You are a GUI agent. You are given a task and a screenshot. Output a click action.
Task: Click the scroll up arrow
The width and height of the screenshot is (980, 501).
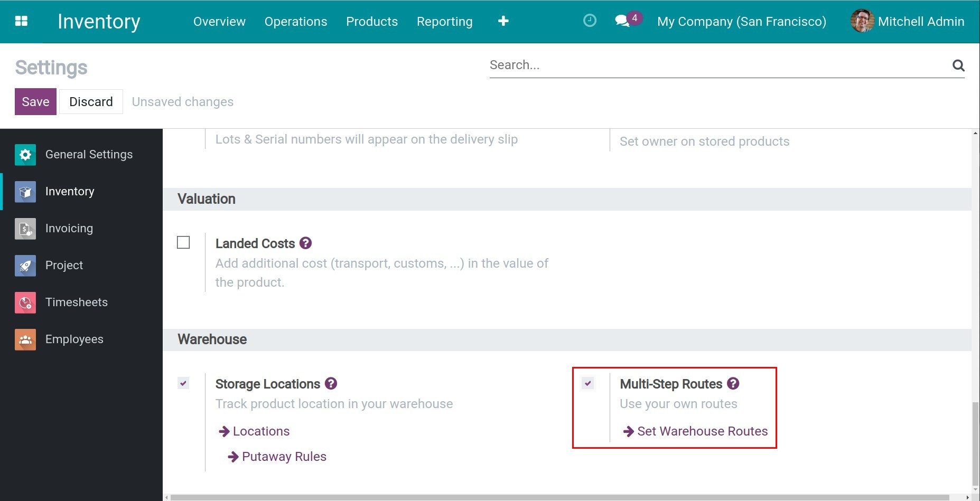coord(975,133)
